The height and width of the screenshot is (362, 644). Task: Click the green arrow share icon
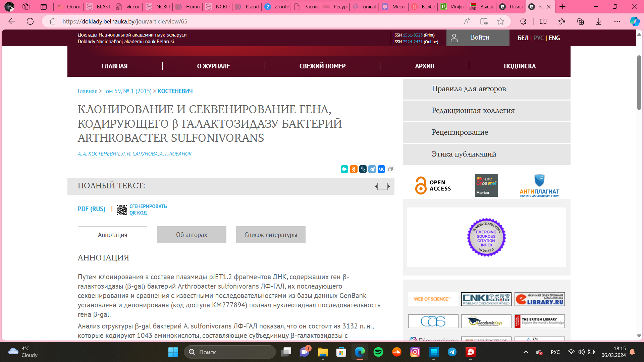[x=344, y=169]
